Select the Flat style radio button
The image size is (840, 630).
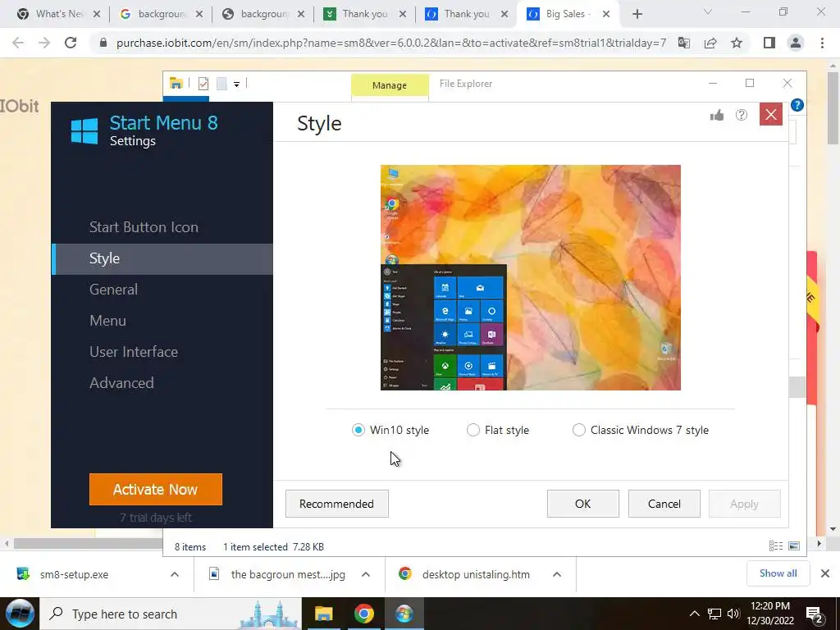[473, 430]
